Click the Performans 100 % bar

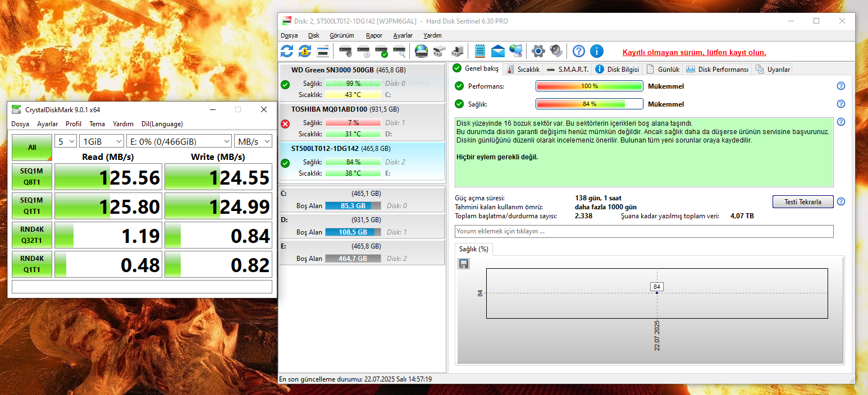coord(589,86)
